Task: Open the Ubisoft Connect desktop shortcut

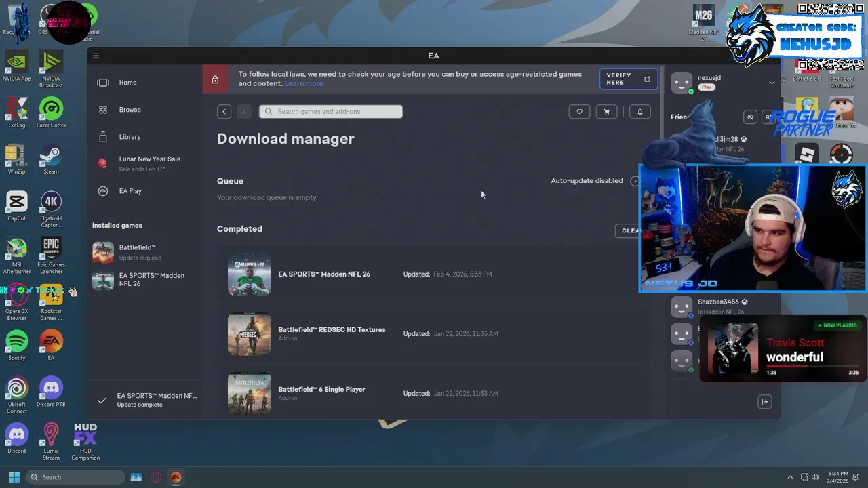Action: coord(17,396)
